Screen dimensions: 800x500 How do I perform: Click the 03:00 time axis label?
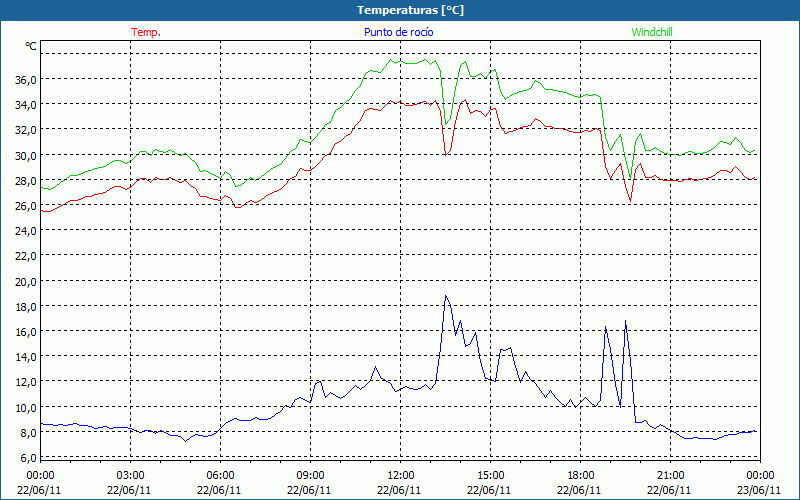(131, 476)
